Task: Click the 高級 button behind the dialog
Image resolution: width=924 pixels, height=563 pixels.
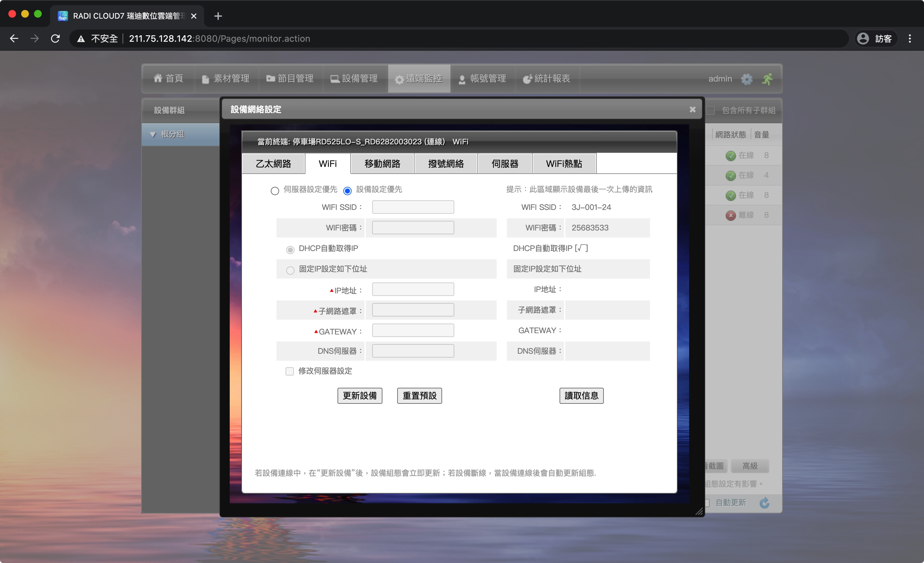Action: 749,466
